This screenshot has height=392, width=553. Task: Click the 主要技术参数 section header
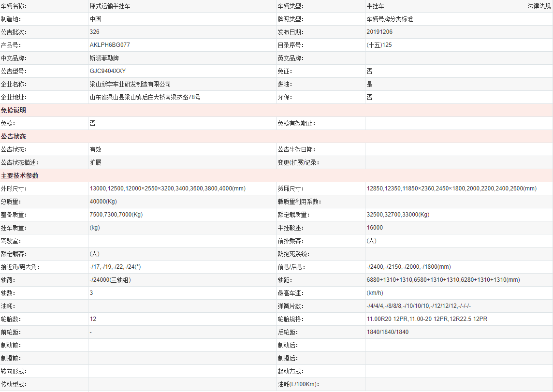[x=20, y=175]
